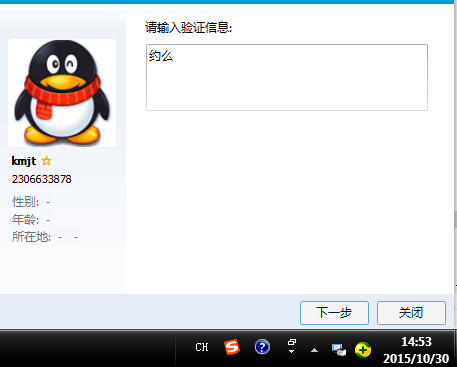Click the 关闭 button
This screenshot has width=457, height=367.
pos(411,313)
